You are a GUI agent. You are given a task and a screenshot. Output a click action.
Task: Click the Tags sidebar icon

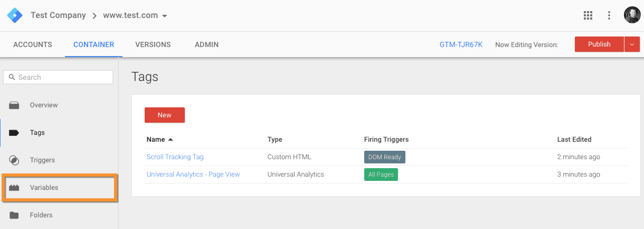pyautogui.click(x=14, y=133)
